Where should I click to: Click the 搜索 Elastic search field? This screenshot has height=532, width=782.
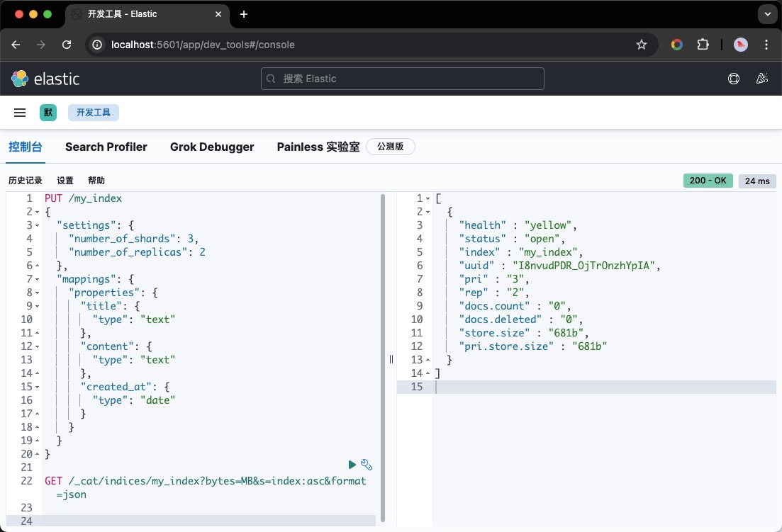tap(403, 79)
